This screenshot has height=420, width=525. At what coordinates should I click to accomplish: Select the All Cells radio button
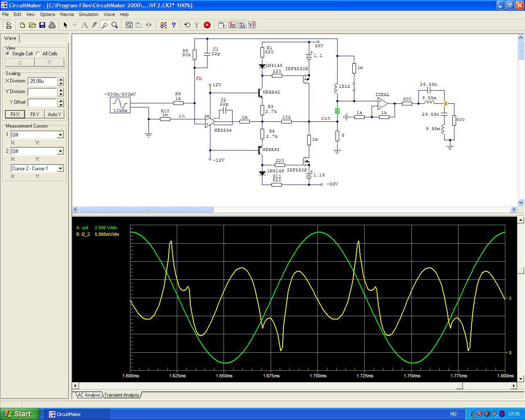[x=38, y=54]
